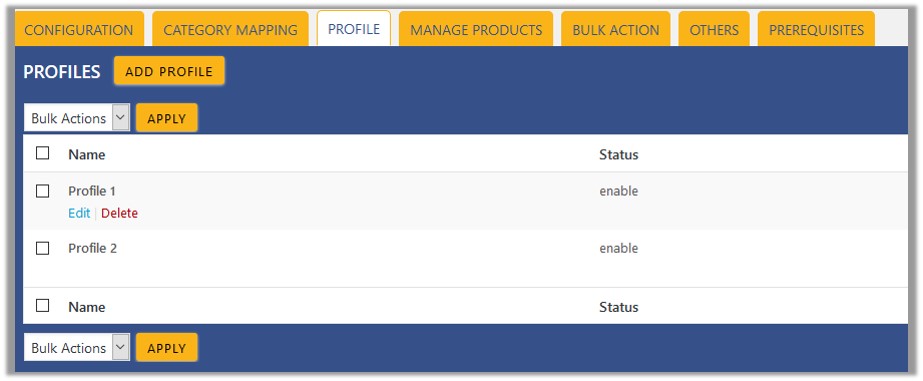923x381 pixels.
Task: Select the Profile tab
Action: click(x=354, y=29)
